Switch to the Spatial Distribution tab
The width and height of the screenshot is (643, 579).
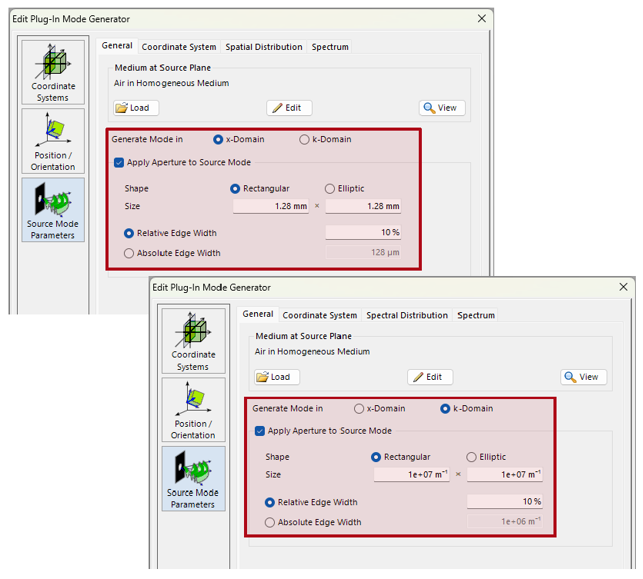click(x=263, y=47)
